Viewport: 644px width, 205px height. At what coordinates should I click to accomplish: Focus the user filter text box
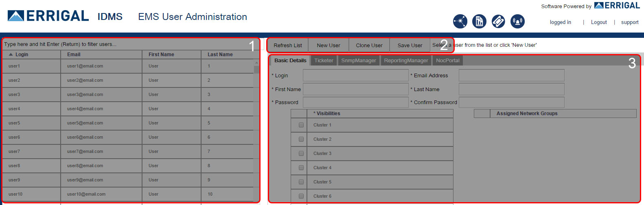click(122, 44)
